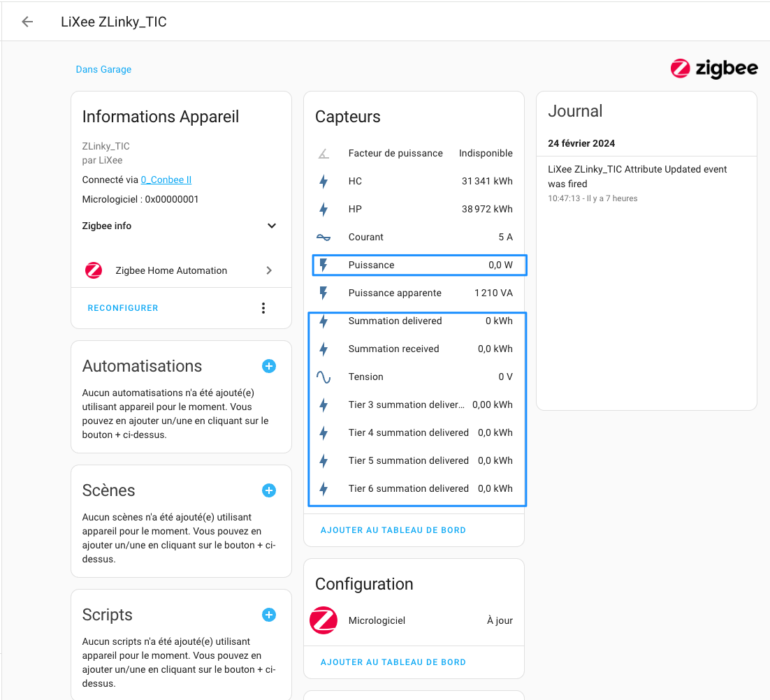Open the Puissance sensor value 0,0 W

(500, 265)
